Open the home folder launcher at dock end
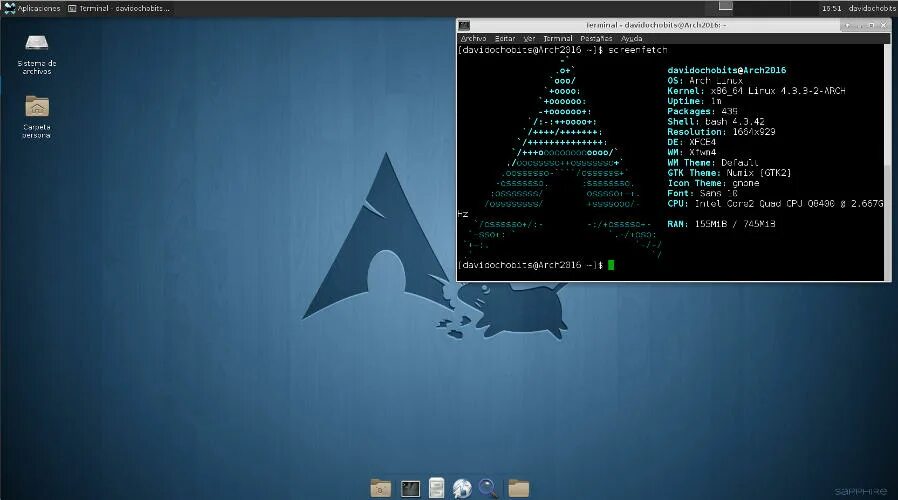Screen dimensions: 898x500 tap(518, 488)
